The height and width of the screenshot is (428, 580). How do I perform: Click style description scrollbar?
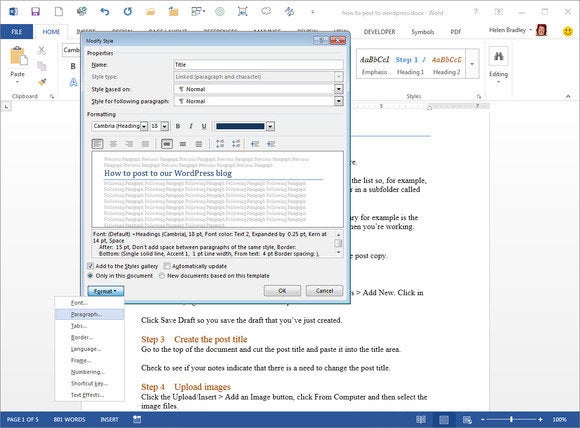(338, 243)
